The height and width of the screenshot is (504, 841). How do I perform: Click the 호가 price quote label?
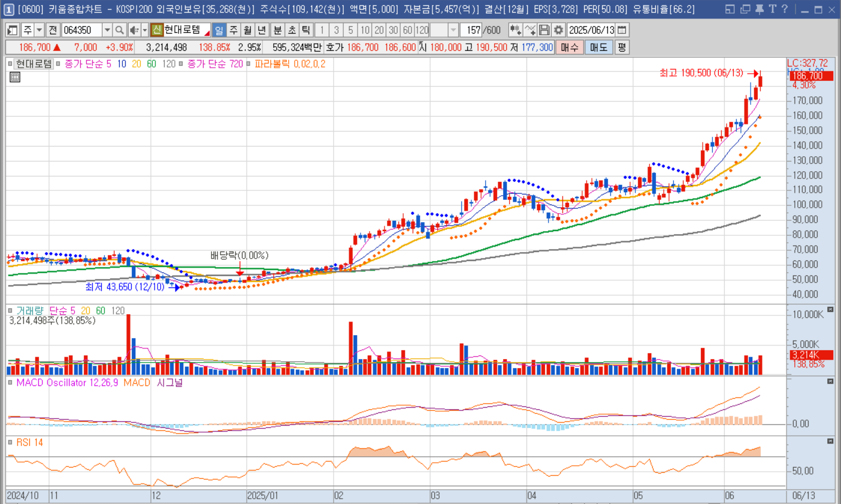click(335, 47)
